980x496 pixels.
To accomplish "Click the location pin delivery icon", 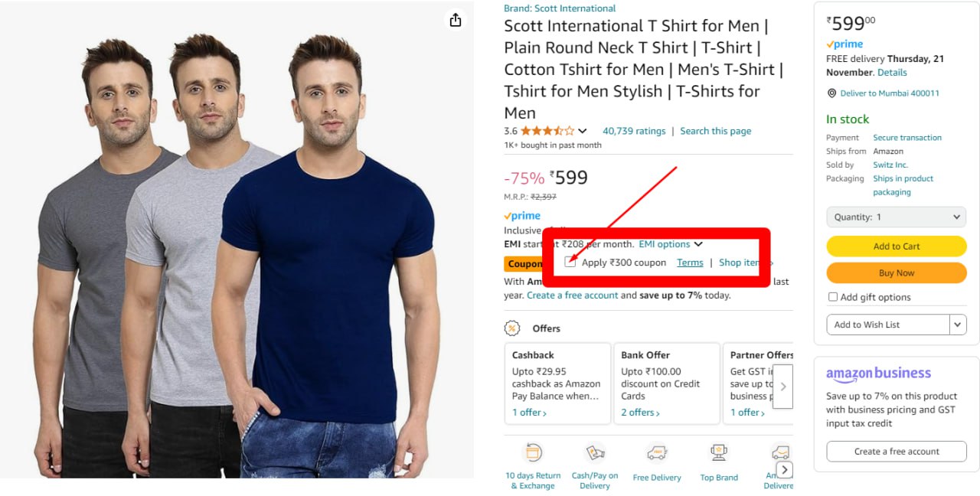I will click(832, 93).
